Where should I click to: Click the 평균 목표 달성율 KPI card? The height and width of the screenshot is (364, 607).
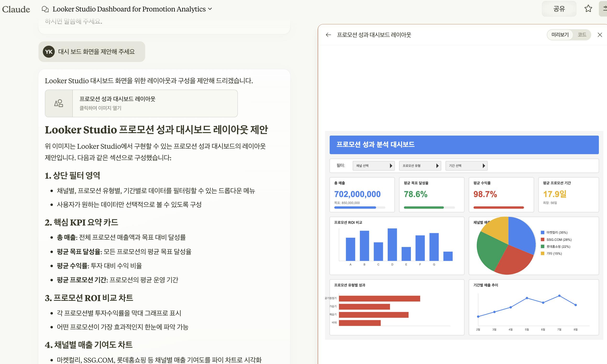(431, 194)
